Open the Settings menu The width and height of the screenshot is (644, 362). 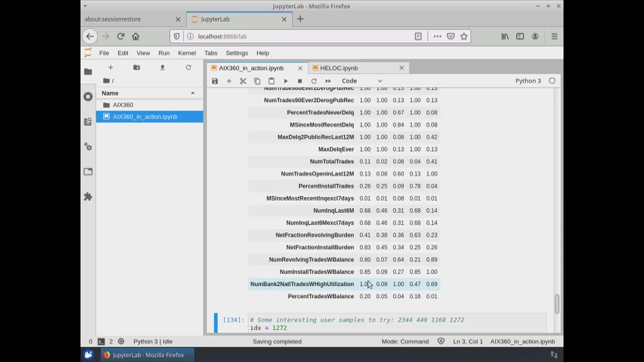click(x=237, y=53)
